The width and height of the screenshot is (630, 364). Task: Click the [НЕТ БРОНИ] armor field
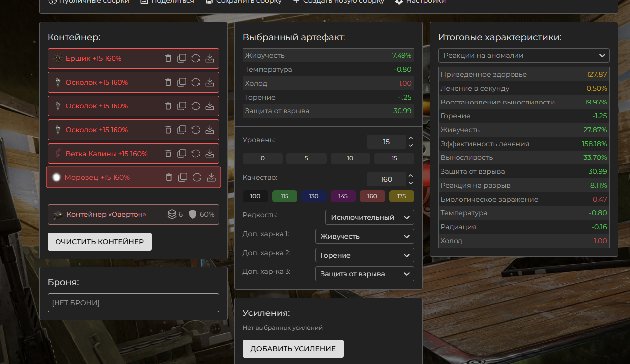(133, 303)
